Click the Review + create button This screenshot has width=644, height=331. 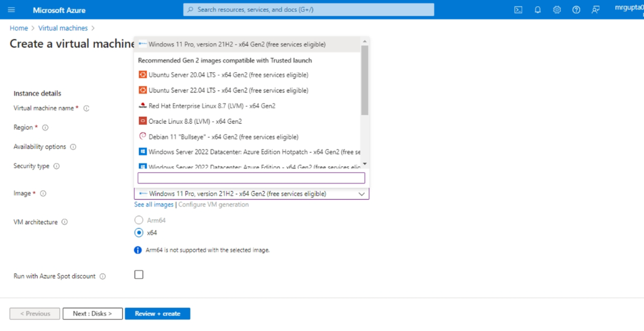157,313
